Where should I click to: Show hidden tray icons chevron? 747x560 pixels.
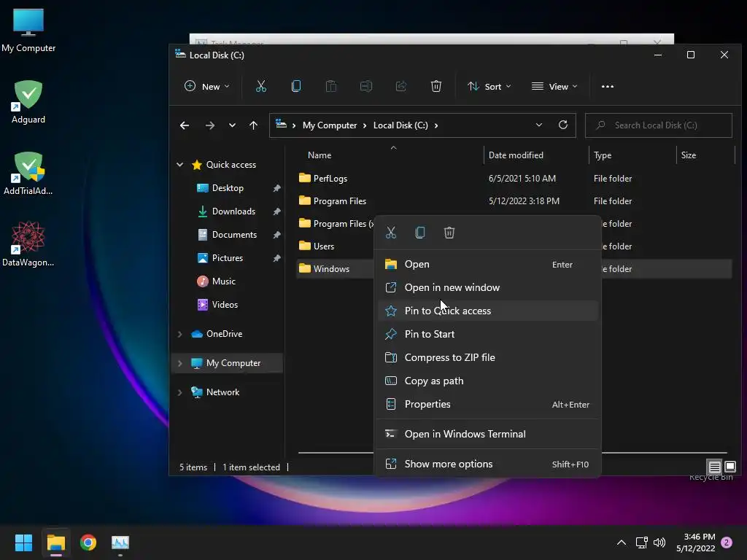622,542
